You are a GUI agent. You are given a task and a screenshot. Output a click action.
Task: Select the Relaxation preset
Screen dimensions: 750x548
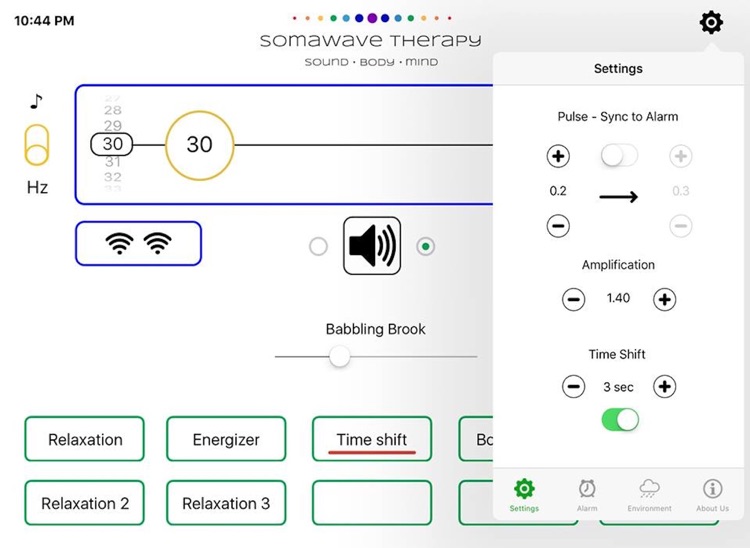click(x=85, y=439)
